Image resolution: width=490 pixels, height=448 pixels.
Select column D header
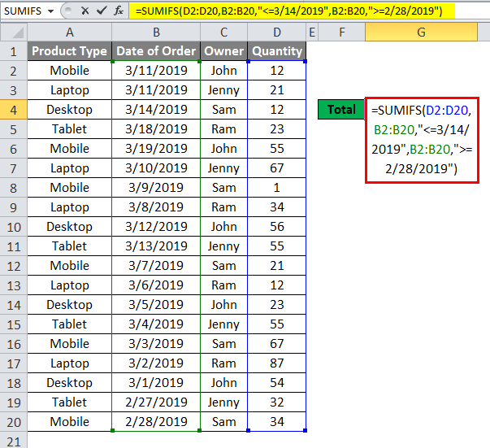tap(277, 33)
